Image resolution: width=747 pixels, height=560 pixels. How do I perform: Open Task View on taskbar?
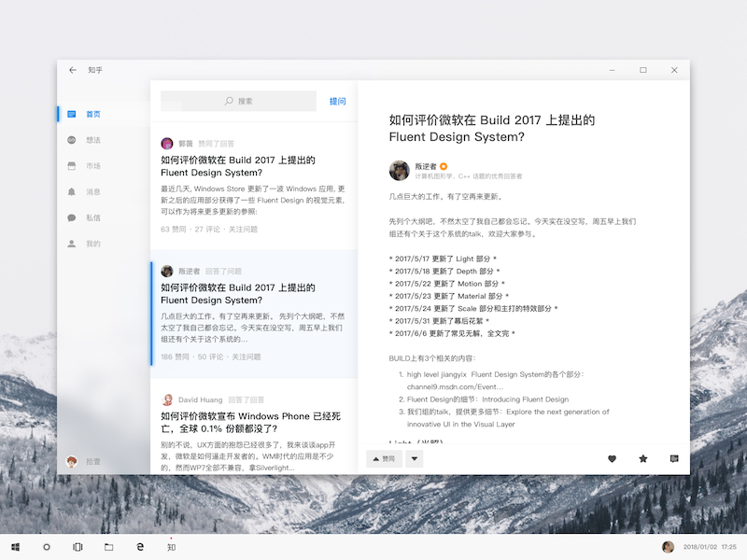click(78, 547)
